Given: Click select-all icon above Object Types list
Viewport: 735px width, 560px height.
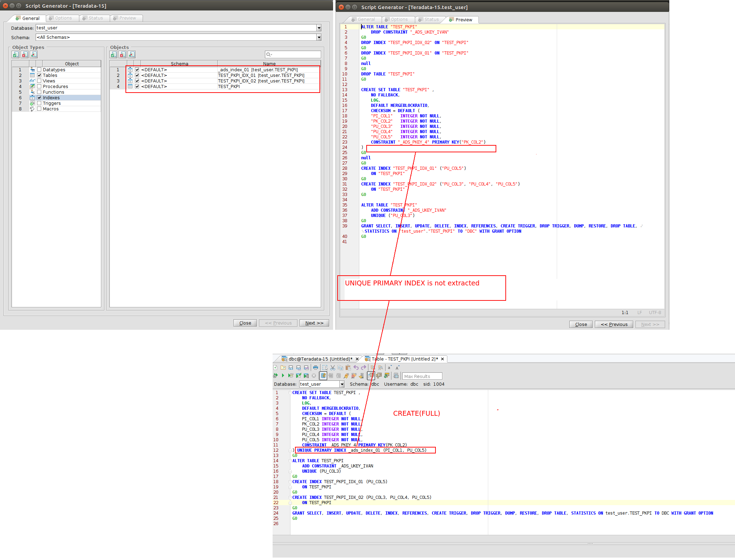Looking at the screenshot, I should coord(16,54).
